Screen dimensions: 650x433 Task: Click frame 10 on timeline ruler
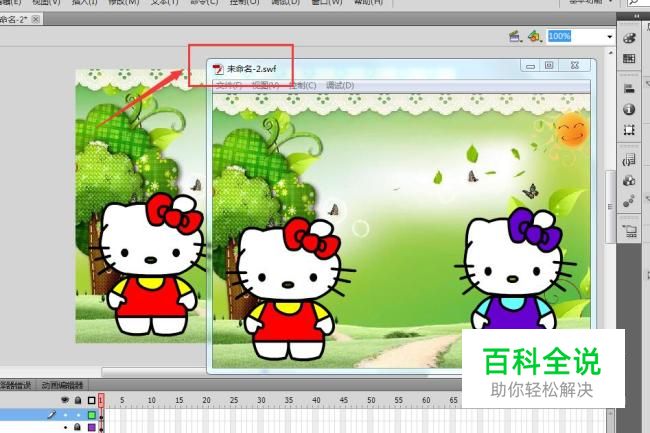[151, 400]
